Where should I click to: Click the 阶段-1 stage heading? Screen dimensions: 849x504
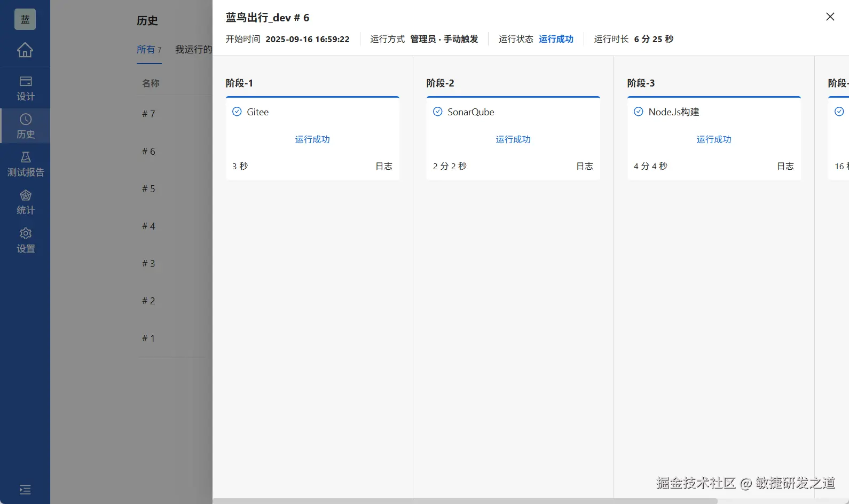[239, 83]
